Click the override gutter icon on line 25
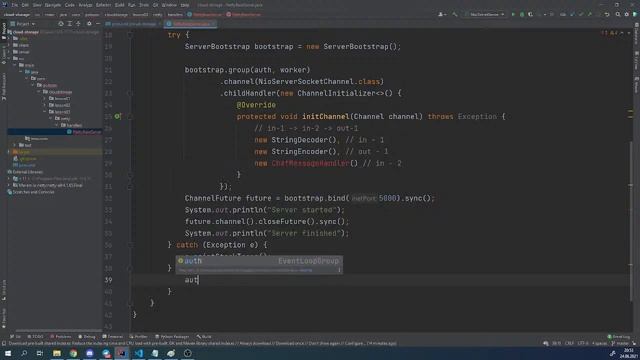This screenshot has height=360, width=640. 117,116
